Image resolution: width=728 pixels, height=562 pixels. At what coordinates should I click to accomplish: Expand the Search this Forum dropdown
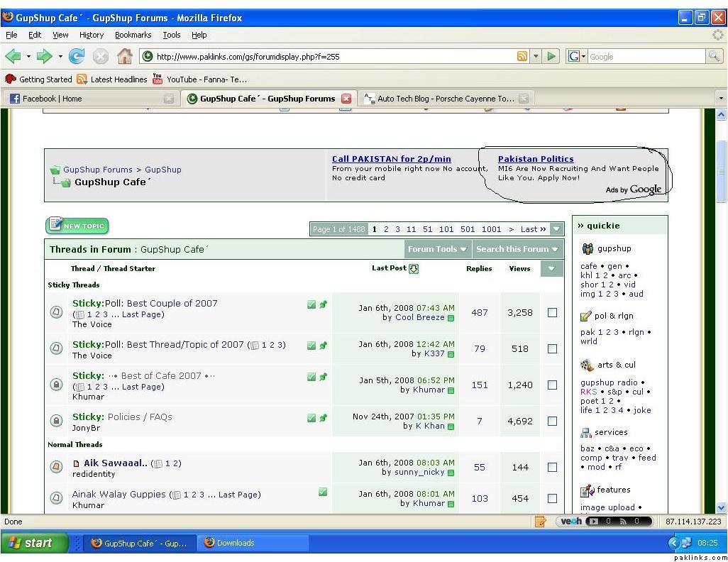[x=517, y=249]
